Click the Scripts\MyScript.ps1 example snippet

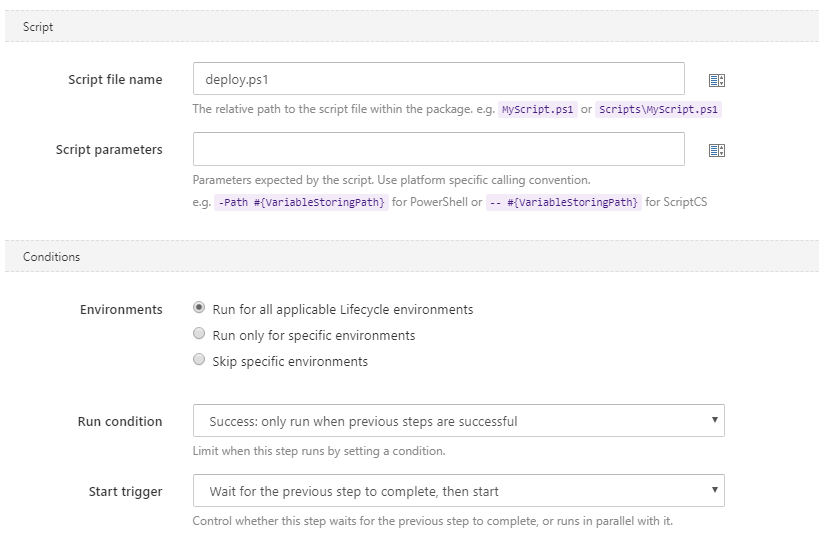(659, 110)
